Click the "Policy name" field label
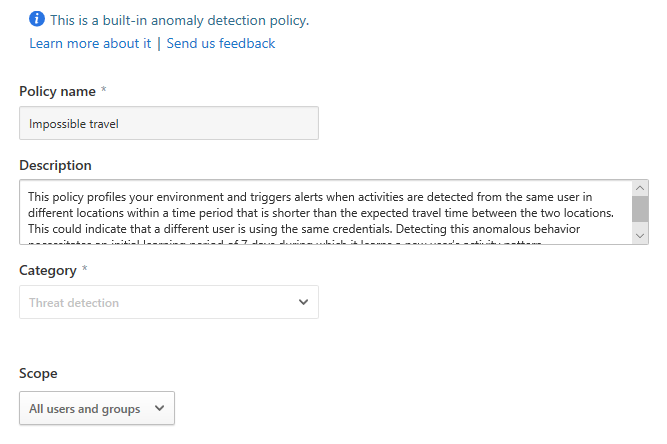The width and height of the screenshot is (667, 444). 57,91
